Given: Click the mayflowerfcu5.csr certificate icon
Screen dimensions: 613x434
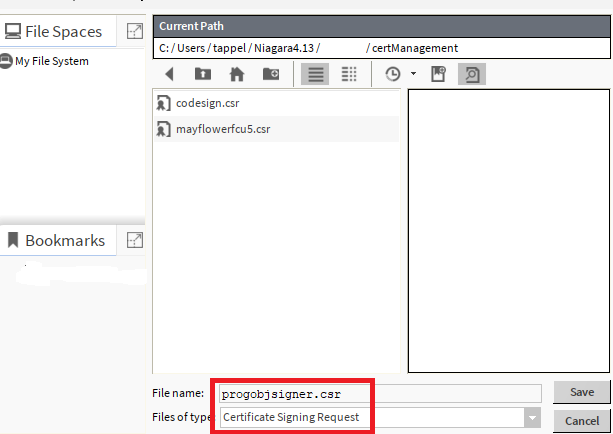Looking at the screenshot, I should point(163,129).
